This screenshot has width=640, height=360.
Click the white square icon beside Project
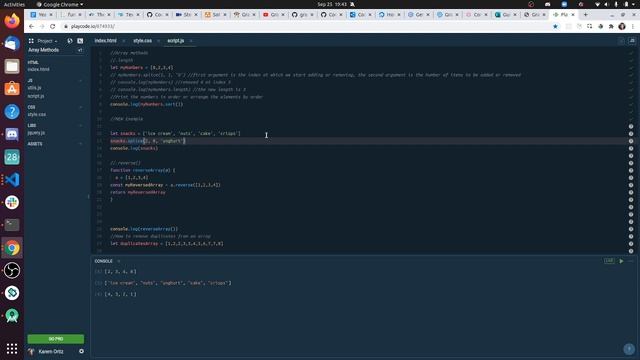point(80,41)
